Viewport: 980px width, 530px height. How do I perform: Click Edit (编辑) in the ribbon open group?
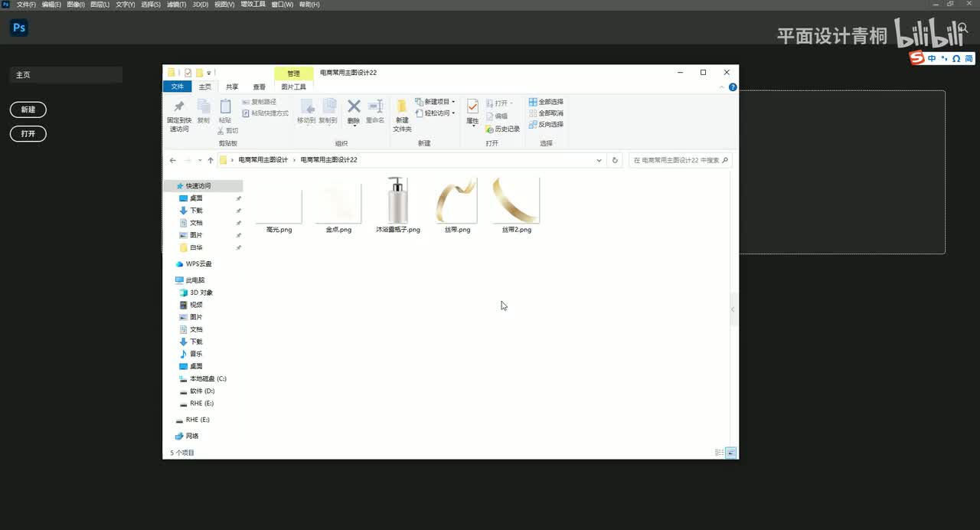pos(497,116)
